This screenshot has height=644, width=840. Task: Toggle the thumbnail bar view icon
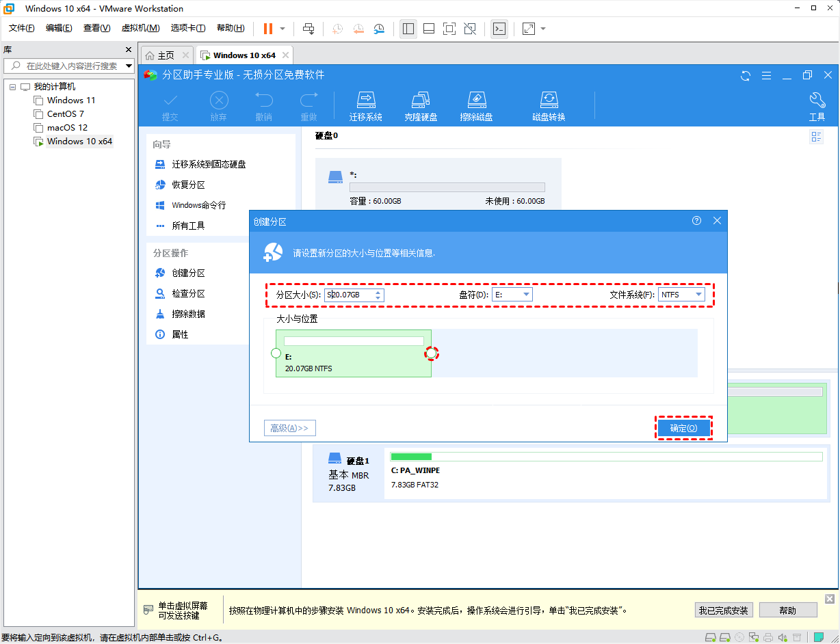pyautogui.click(x=429, y=29)
